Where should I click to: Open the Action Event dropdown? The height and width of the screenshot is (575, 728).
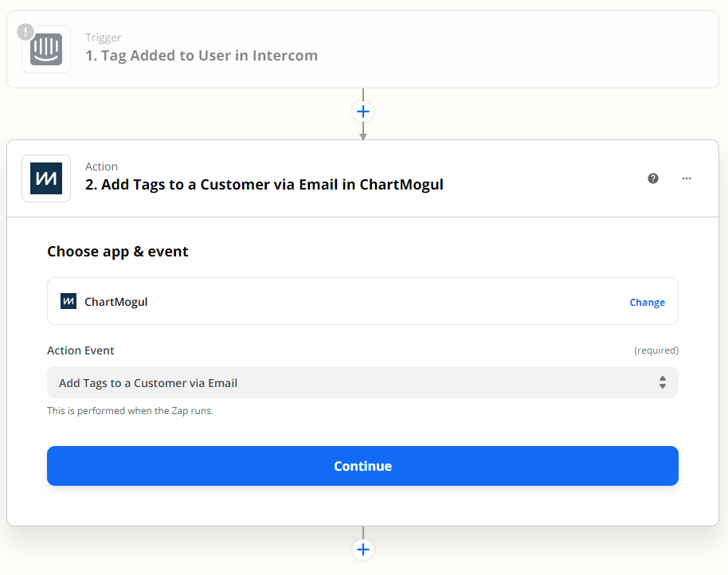(x=362, y=382)
